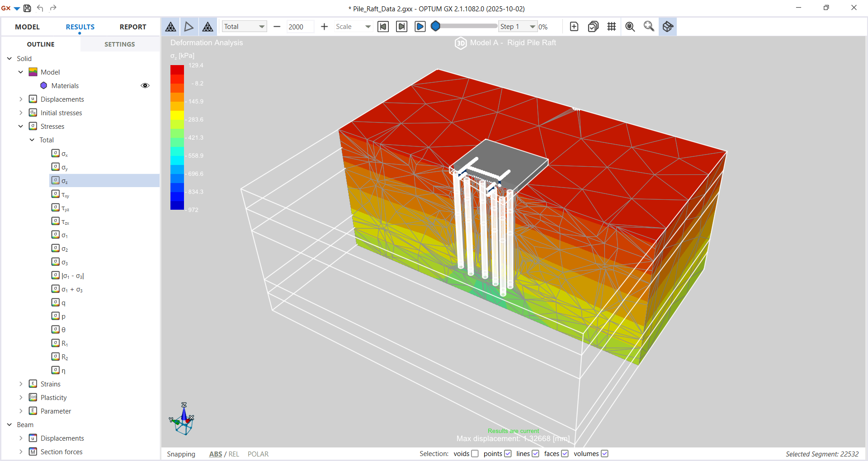Select the σx stress result item
This screenshot has width=868, height=461.
pyautogui.click(x=64, y=154)
